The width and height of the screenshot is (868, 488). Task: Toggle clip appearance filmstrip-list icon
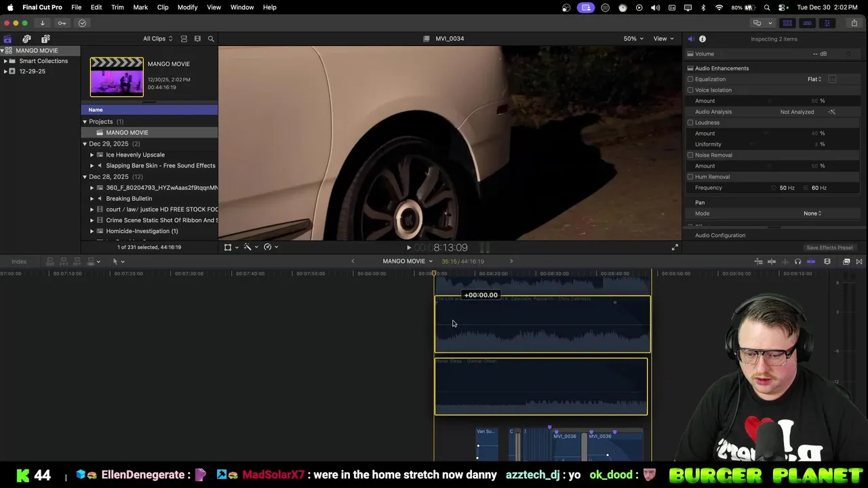click(184, 39)
